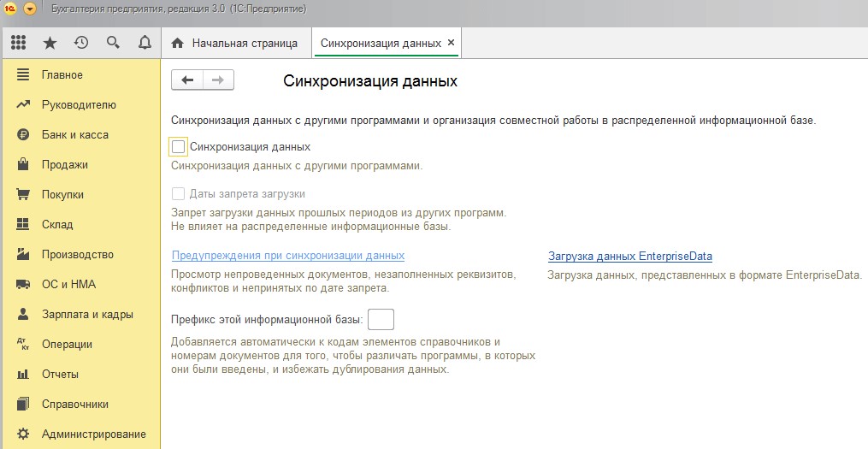The width and height of the screenshot is (868, 449).
Task: Click the infobase prefix input field
Action: 381,320
